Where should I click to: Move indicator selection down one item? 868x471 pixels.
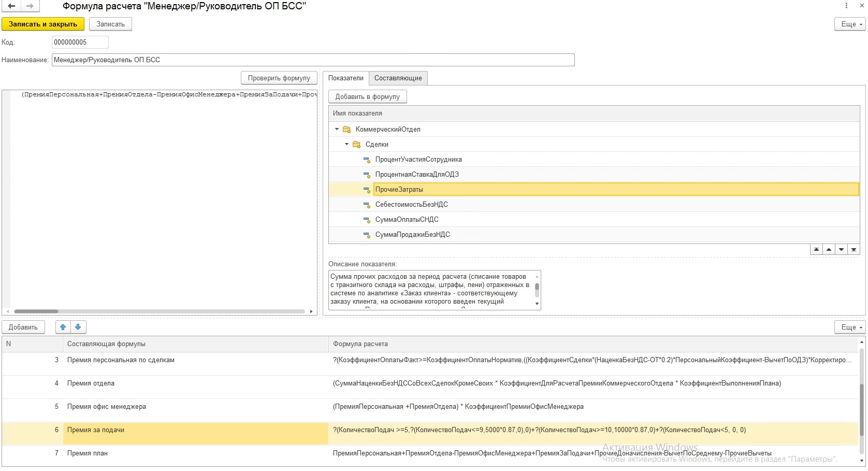841,250
